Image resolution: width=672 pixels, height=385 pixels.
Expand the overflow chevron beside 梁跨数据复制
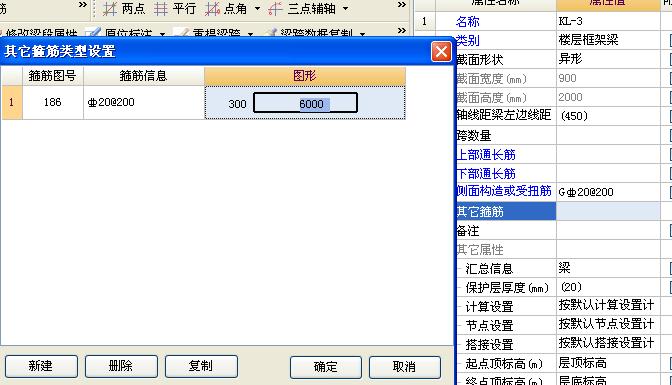point(402,31)
